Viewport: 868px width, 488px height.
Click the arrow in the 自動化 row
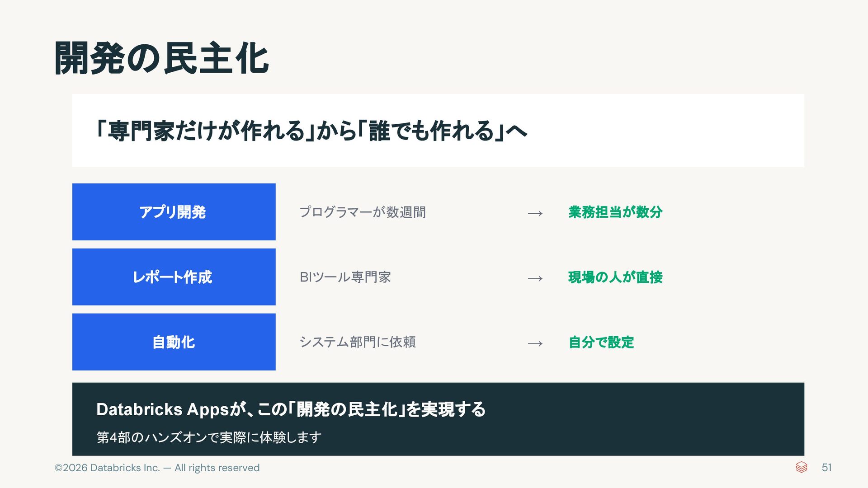coord(535,343)
